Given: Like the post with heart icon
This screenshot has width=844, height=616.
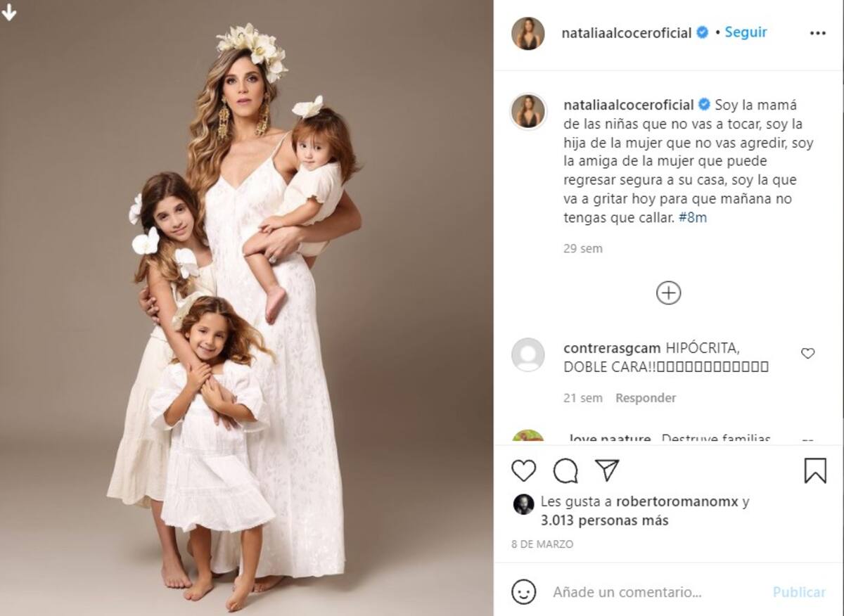Looking at the screenshot, I should coord(523,470).
